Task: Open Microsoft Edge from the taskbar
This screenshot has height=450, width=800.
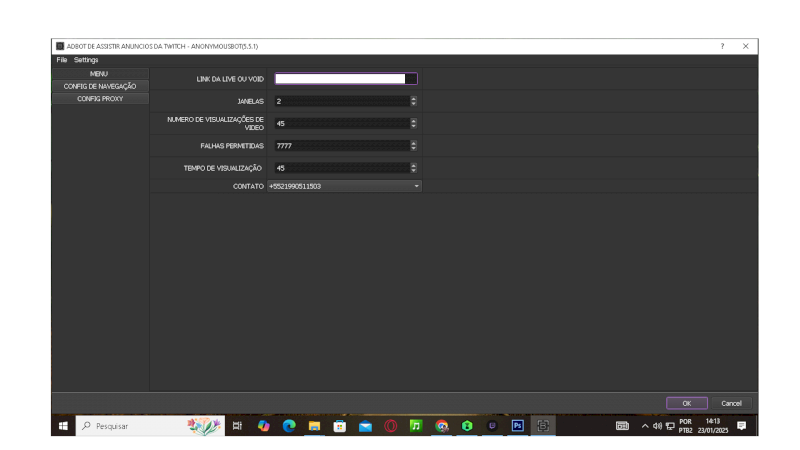Action: 289,426
